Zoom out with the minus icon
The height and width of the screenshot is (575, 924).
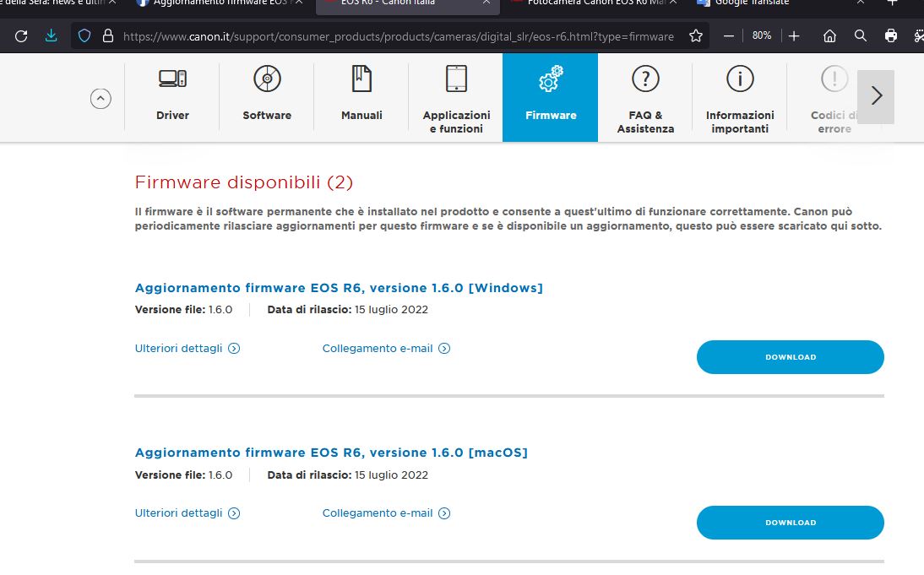(x=729, y=36)
